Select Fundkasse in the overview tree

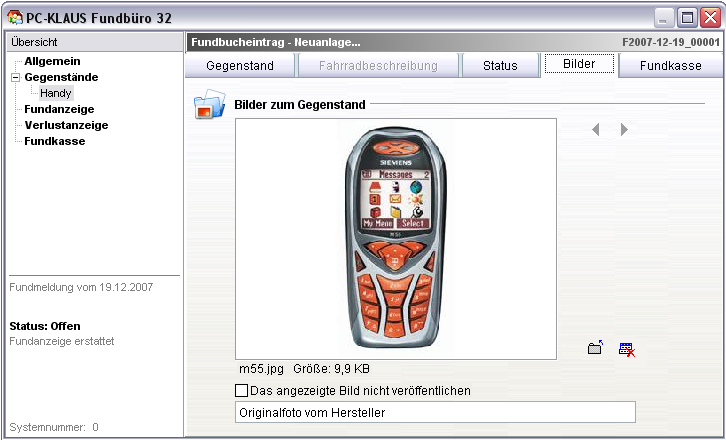[55, 141]
